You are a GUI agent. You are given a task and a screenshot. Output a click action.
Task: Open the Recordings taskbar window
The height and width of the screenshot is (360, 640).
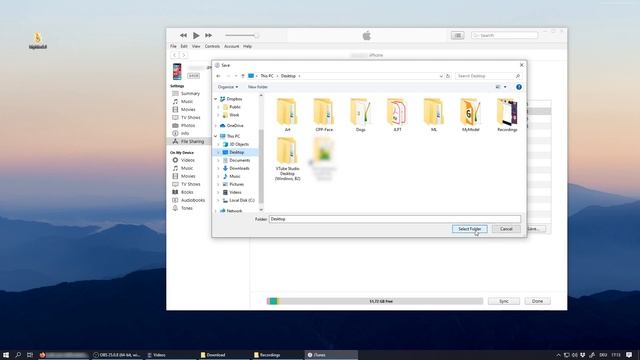(276, 355)
